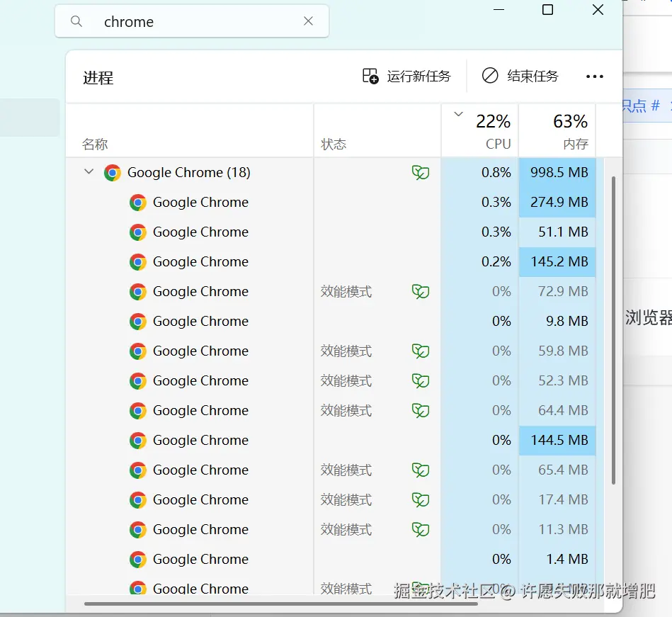The width and height of the screenshot is (672, 617).
Task: Click the Processes heading
Action: point(98,78)
